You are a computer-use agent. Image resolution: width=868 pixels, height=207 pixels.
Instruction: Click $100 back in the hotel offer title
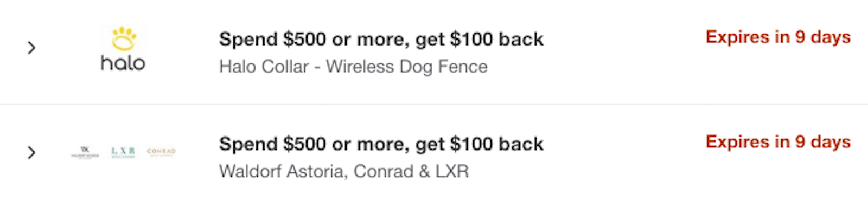496,144
